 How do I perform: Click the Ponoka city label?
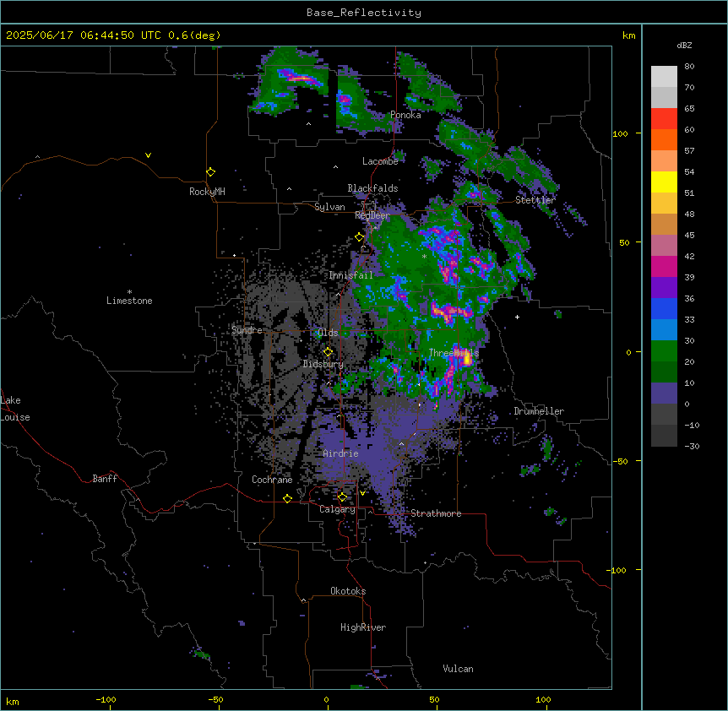coord(405,115)
